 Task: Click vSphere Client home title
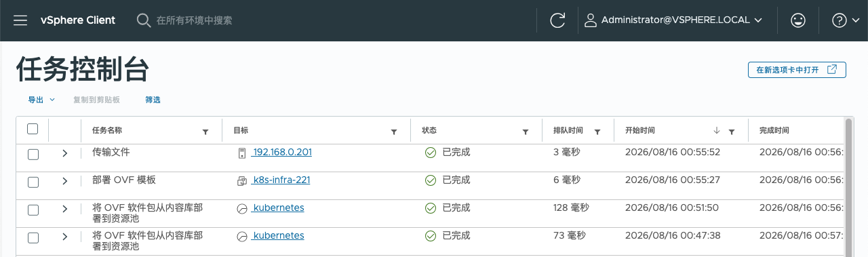tap(78, 20)
